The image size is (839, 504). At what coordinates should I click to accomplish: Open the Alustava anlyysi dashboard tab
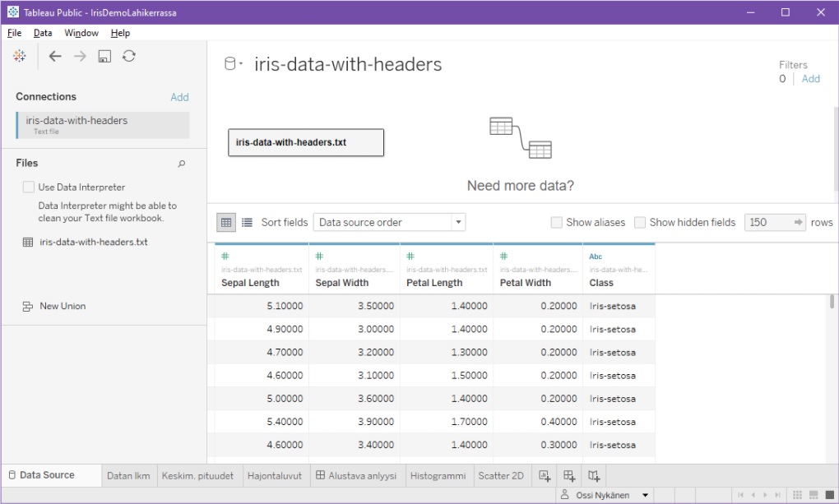pos(356,476)
